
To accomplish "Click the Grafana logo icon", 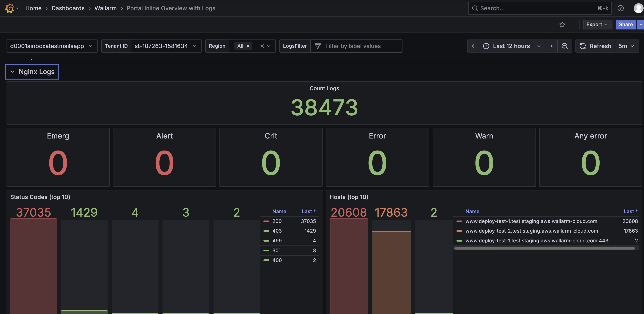I will (9, 8).
